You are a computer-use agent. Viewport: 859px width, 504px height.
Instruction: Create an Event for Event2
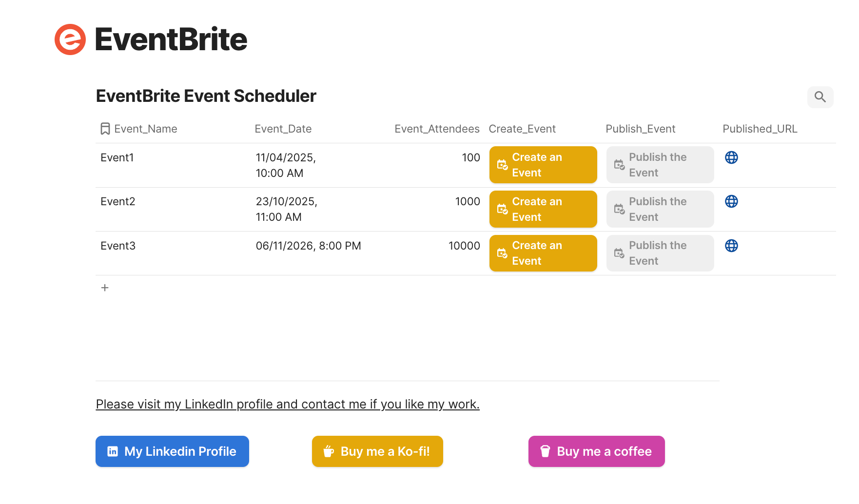(543, 209)
